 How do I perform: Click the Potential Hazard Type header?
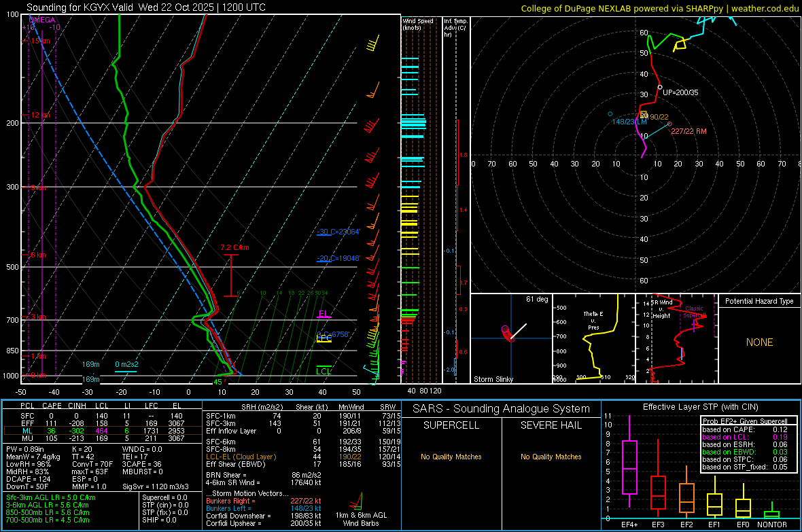[x=759, y=301]
